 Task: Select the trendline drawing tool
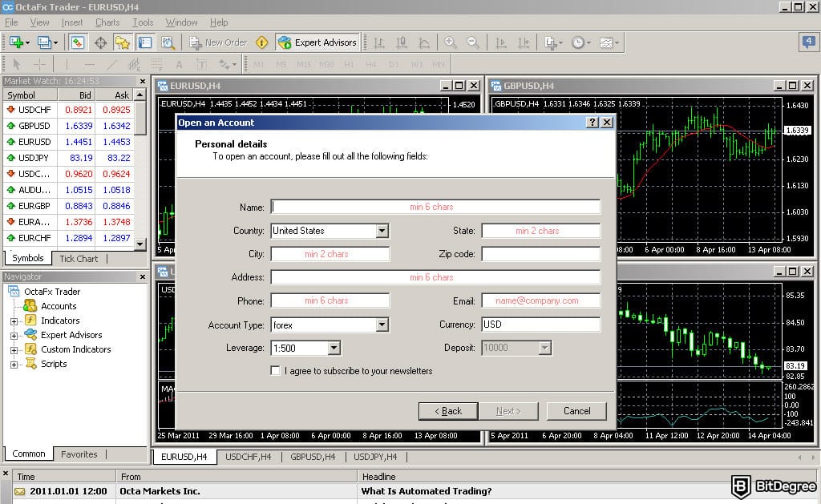(x=112, y=64)
